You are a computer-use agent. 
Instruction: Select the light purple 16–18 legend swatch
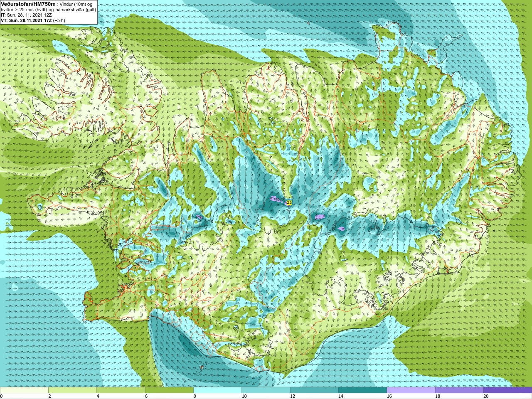point(411,390)
